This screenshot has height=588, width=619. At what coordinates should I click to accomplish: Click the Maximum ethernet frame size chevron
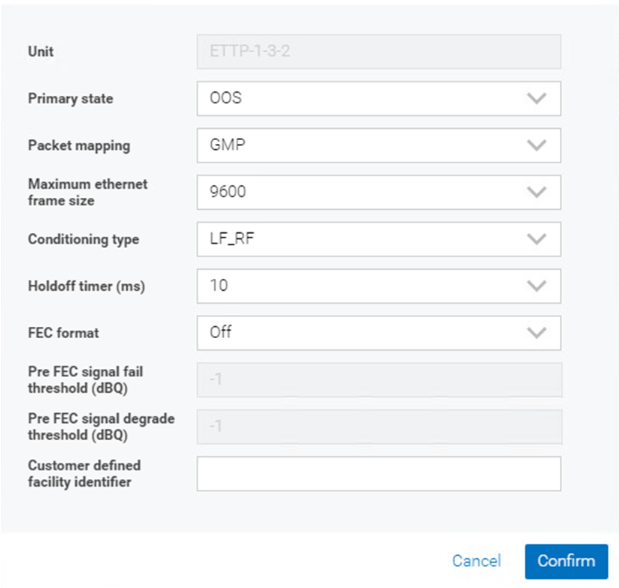(x=537, y=192)
